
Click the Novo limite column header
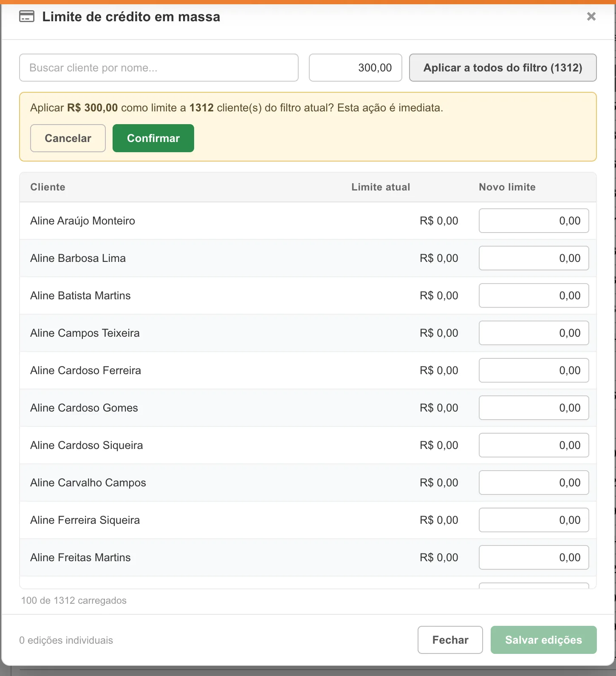(x=507, y=187)
